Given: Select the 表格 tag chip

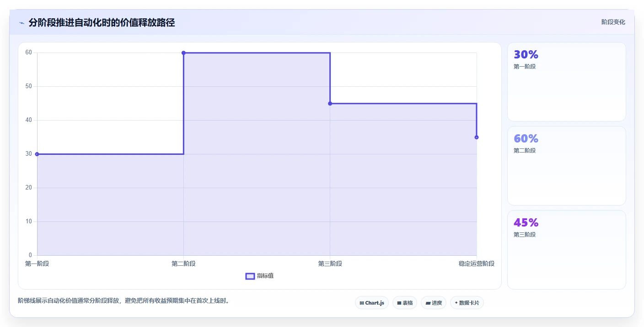Looking at the screenshot, I should point(405,303).
